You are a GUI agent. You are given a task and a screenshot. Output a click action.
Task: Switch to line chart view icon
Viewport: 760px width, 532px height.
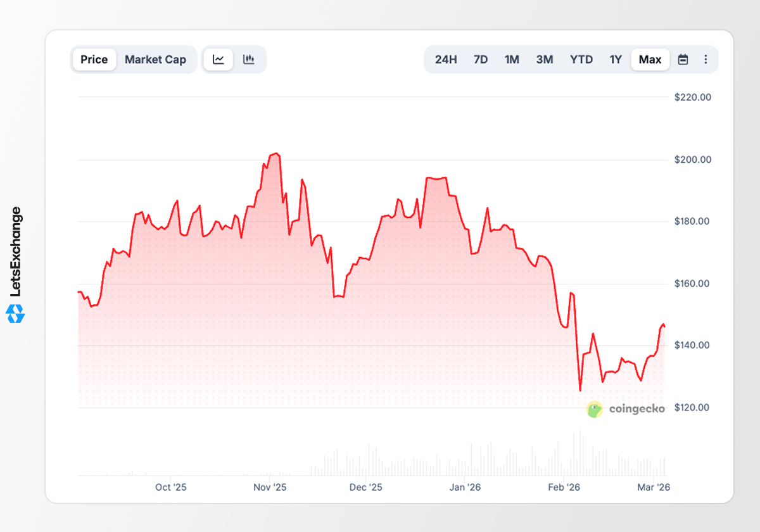tap(218, 60)
